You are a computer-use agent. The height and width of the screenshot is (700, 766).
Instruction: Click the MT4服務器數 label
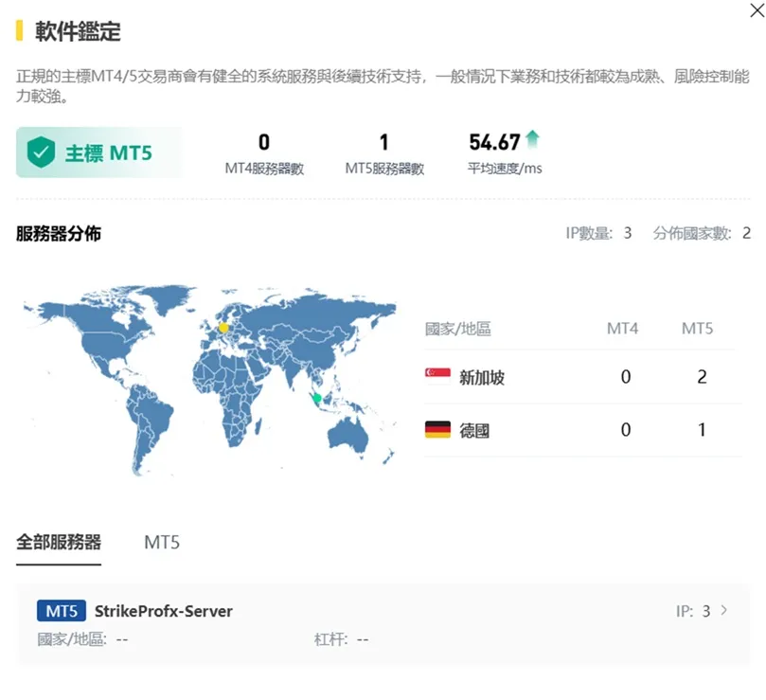[264, 169]
